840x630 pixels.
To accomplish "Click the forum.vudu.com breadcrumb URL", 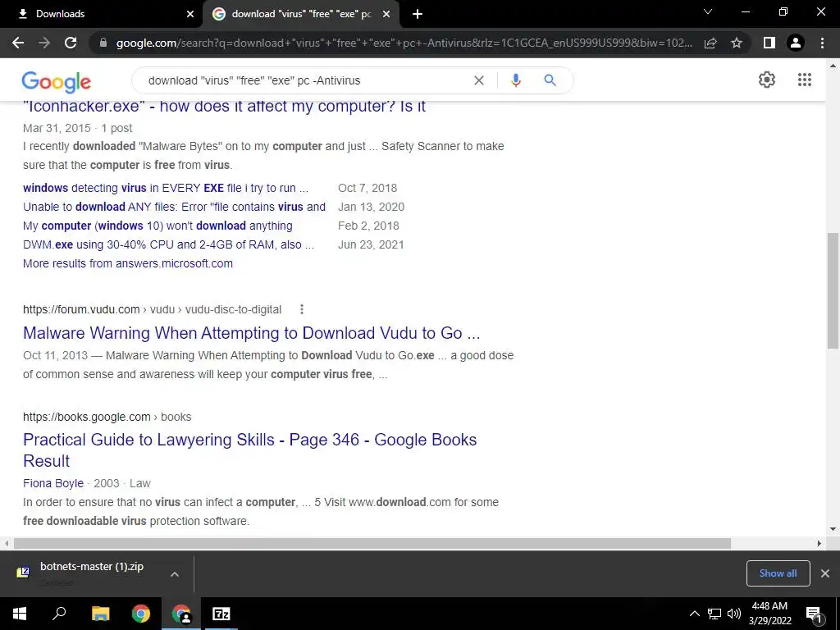I will pyautogui.click(x=152, y=309).
